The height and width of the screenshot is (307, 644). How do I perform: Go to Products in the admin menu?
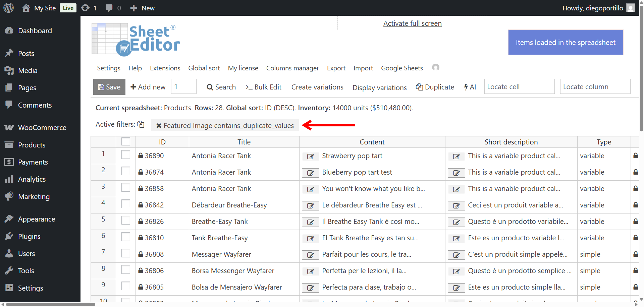[32, 145]
